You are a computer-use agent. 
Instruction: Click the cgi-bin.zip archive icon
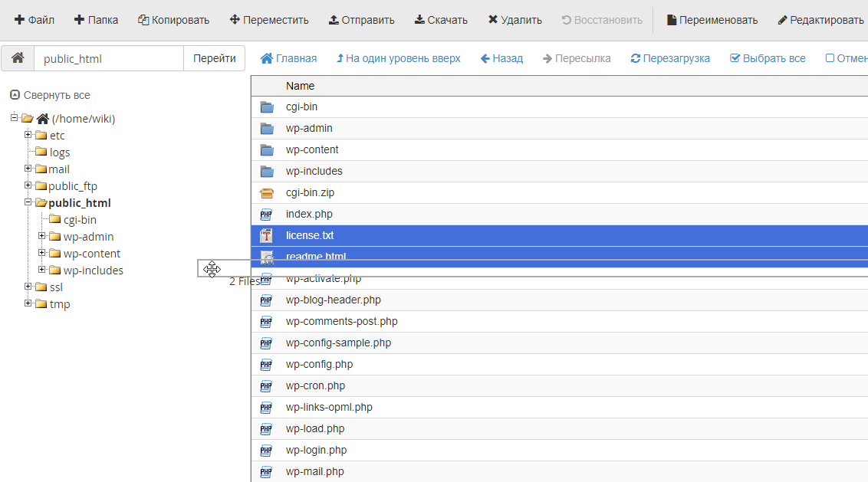coord(267,193)
